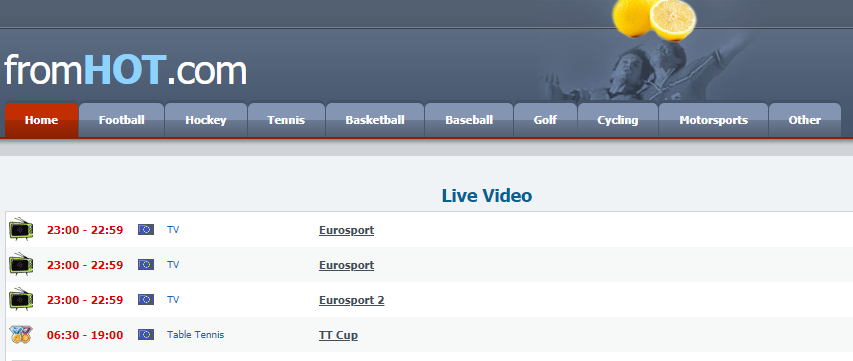Select the Tennis tab
This screenshot has height=361, width=853.
pyautogui.click(x=286, y=120)
